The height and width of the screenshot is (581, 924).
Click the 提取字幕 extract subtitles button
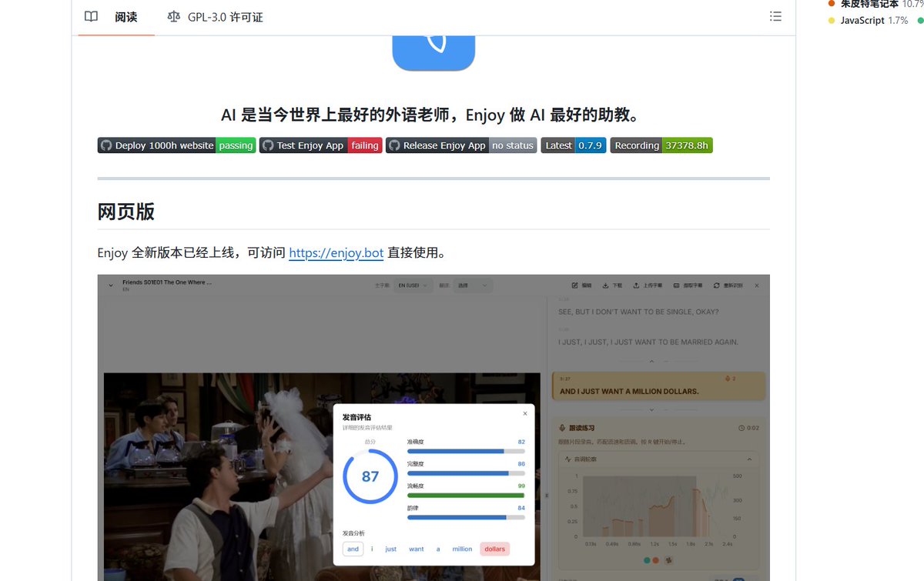[x=688, y=285]
